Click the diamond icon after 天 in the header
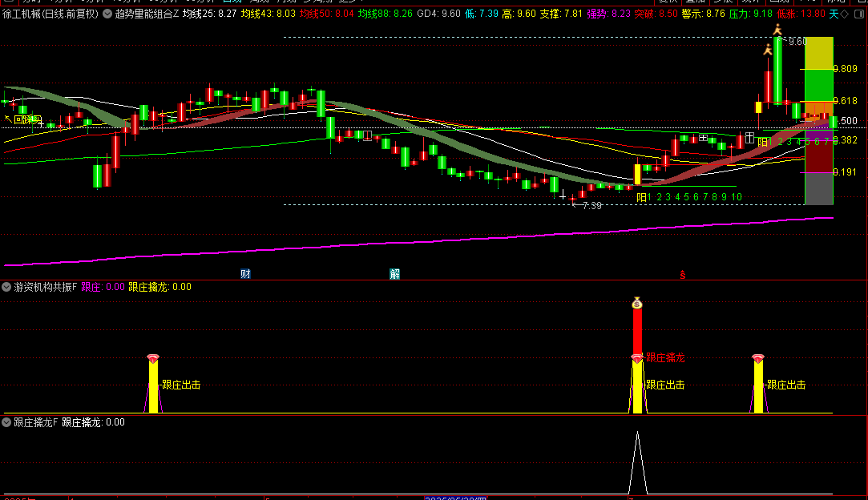 (845, 14)
